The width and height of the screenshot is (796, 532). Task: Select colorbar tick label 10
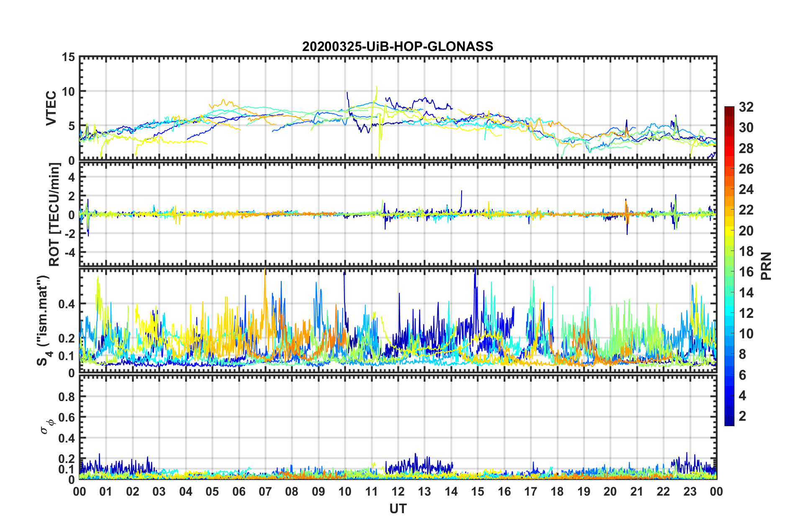[746, 334]
